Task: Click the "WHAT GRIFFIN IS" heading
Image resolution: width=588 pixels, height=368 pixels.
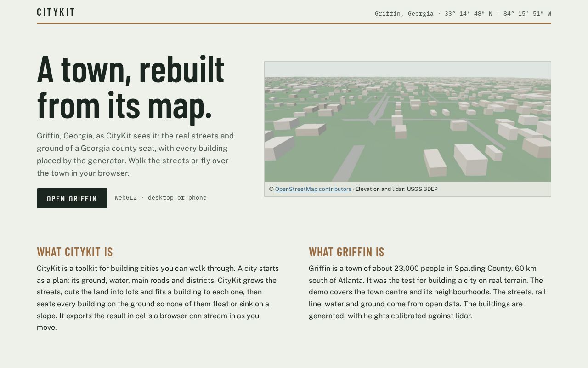Action: click(346, 252)
